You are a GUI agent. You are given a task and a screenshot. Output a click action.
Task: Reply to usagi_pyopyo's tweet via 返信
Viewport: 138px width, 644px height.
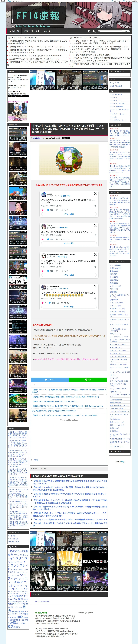coord(50,210)
